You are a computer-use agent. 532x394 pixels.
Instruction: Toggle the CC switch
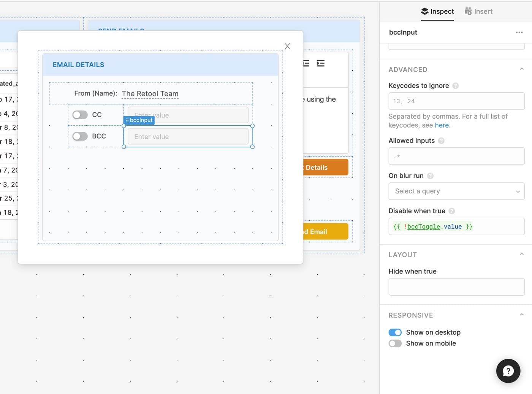click(80, 115)
